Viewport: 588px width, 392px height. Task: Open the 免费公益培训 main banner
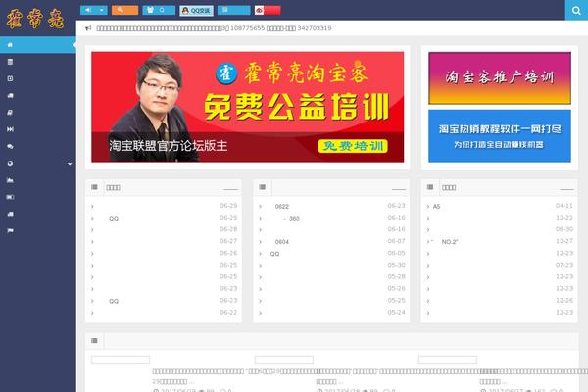click(x=248, y=107)
